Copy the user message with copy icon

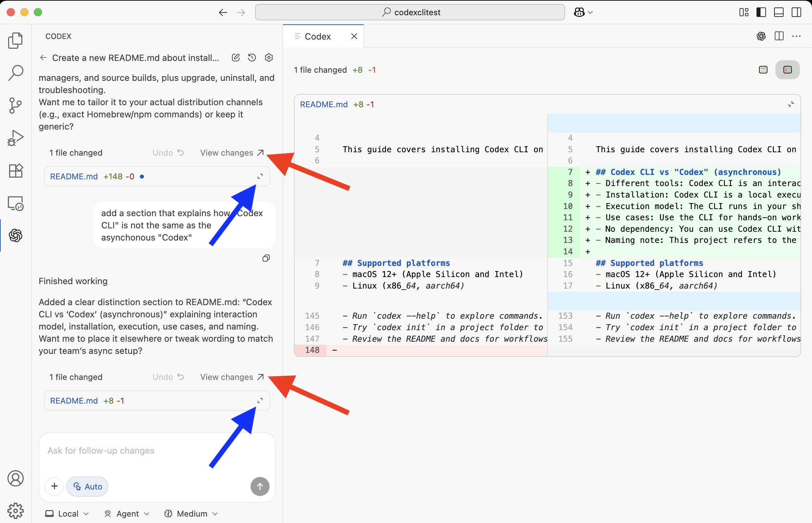(266, 258)
